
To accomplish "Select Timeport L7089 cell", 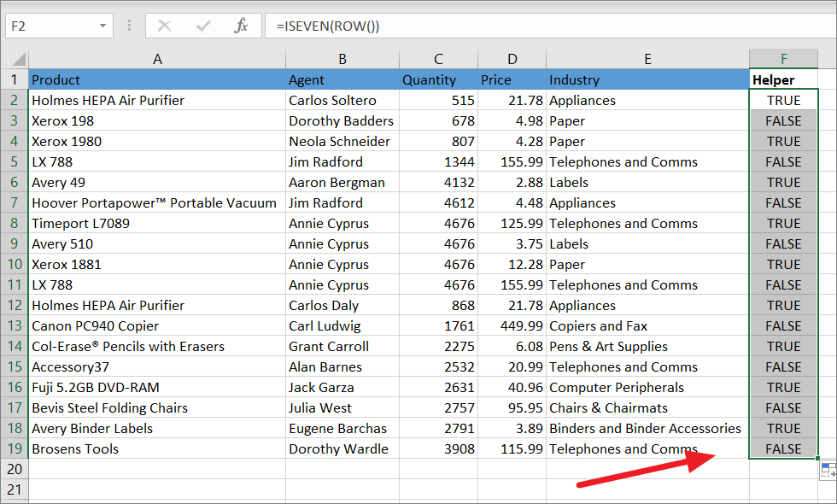I will [x=157, y=223].
